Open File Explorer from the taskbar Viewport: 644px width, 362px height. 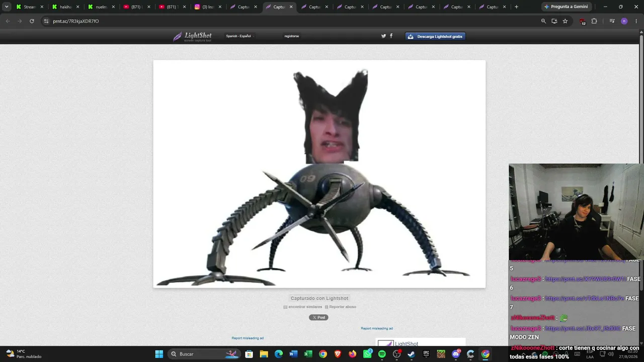click(264, 354)
